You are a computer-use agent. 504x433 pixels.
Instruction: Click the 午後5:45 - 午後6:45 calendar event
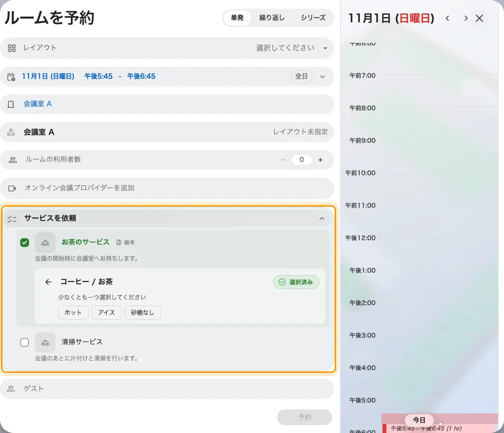tap(440, 429)
